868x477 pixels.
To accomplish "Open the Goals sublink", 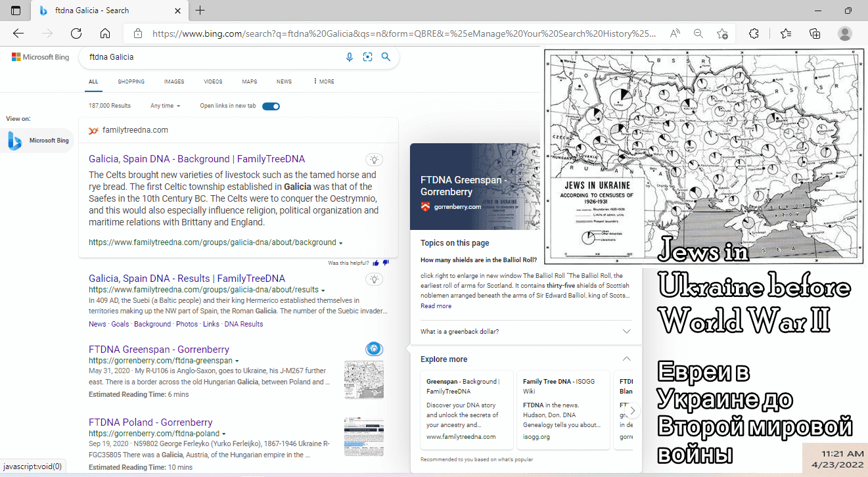I will click(x=120, y=324).
